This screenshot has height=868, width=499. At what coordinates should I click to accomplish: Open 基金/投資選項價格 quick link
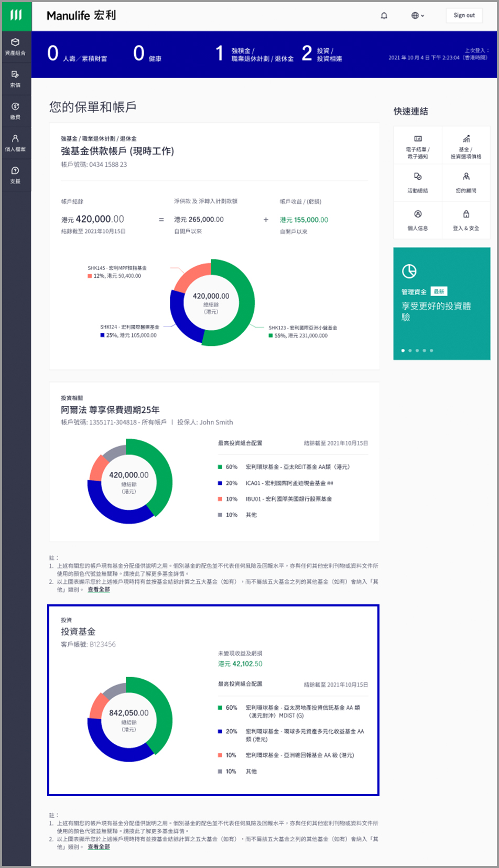pyautogui.click(x=466, y=146)
